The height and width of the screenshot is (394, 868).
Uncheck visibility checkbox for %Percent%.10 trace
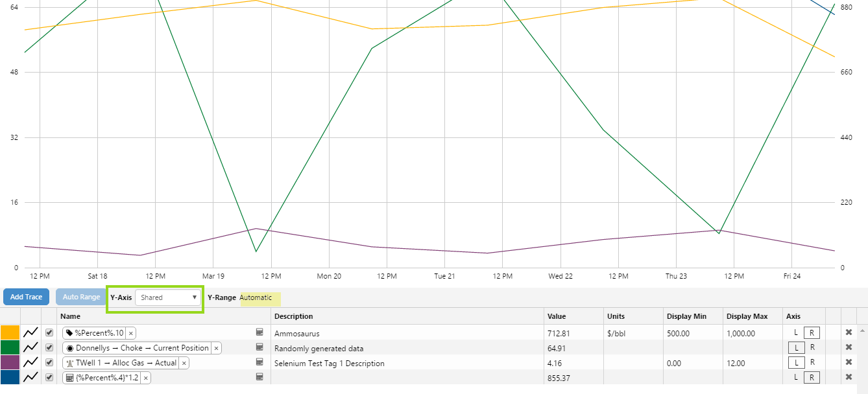pyautogui.click(x=49, y=332)
